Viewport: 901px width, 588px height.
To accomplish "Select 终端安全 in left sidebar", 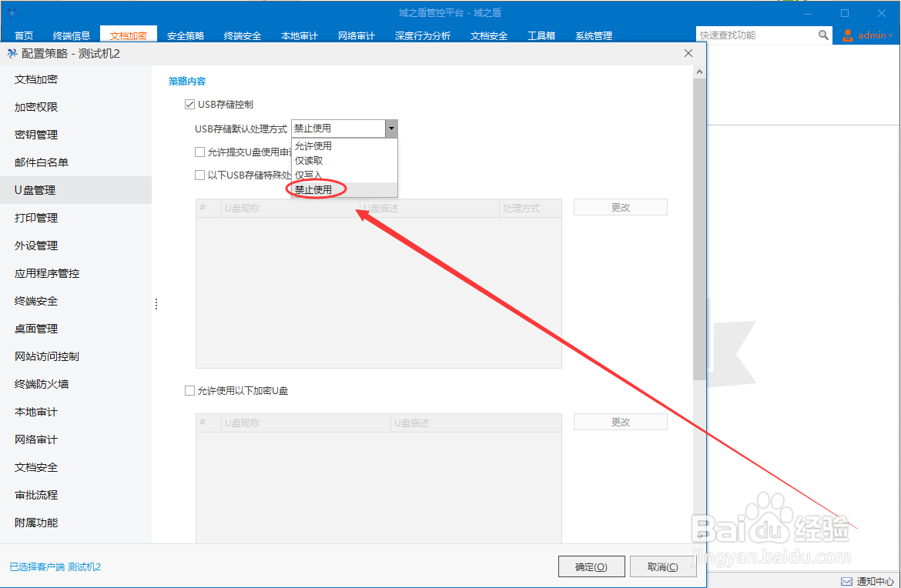I will [x=75, y=301].
